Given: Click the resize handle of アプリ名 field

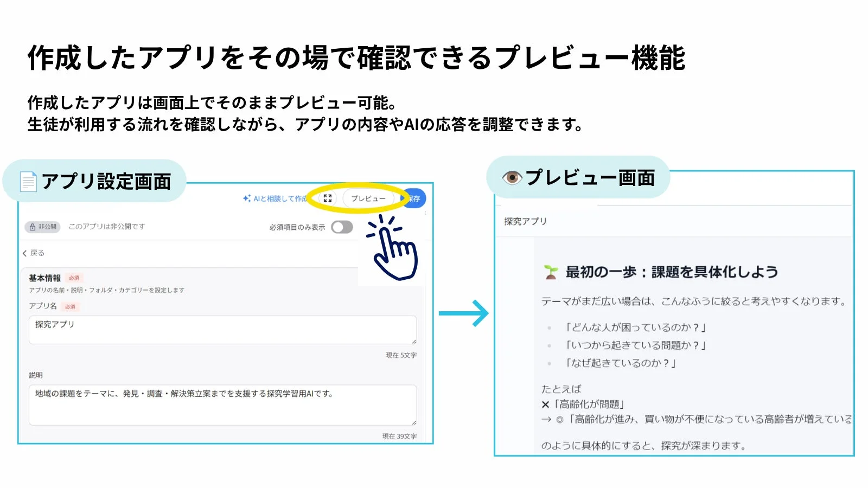Looking at the screenshot, I should [x=414, y=342].
